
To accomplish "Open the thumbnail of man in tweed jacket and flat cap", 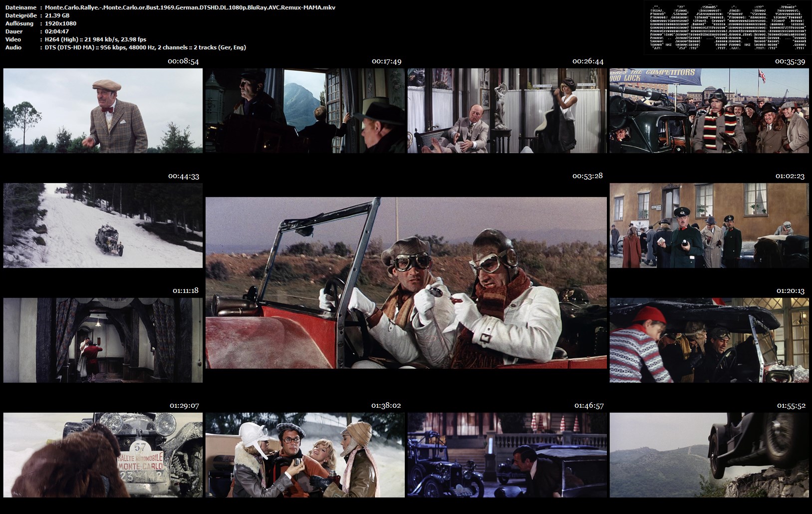I will [x=103, y=111].
